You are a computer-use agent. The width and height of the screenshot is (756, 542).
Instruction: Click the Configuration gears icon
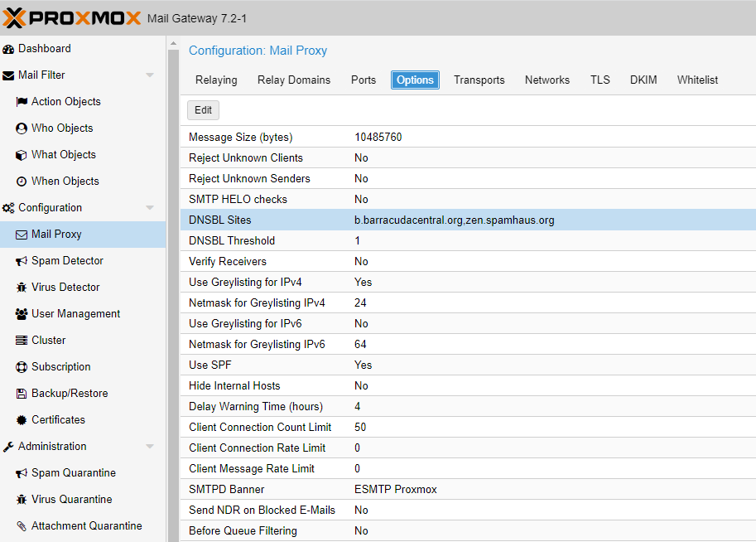(8, 208)
